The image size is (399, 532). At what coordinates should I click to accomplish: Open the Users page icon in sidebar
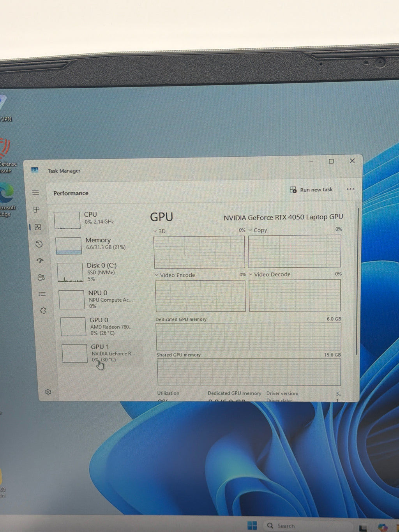pos(41,277)
